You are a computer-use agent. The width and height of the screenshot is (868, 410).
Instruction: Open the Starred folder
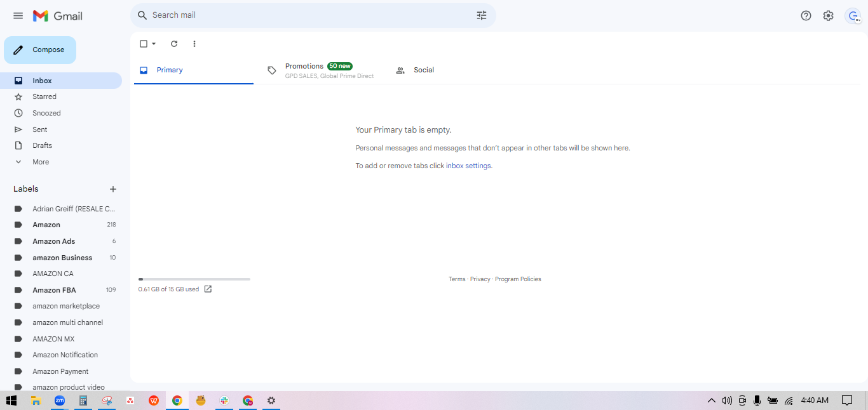pyautogui.click(x=61, y=96)
